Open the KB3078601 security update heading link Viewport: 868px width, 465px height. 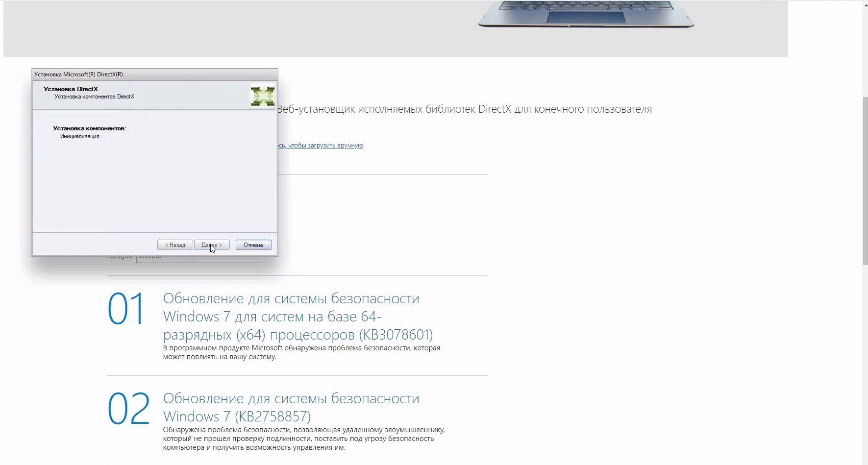[298, 317]
